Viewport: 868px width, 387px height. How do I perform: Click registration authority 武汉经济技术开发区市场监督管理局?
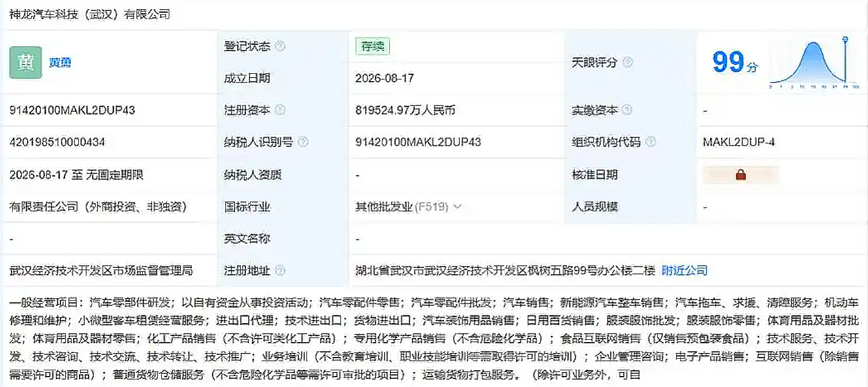coord(101,270)
